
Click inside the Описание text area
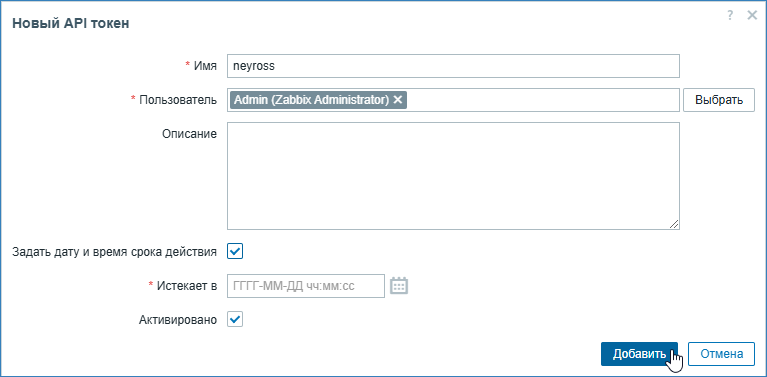(453, 176)
